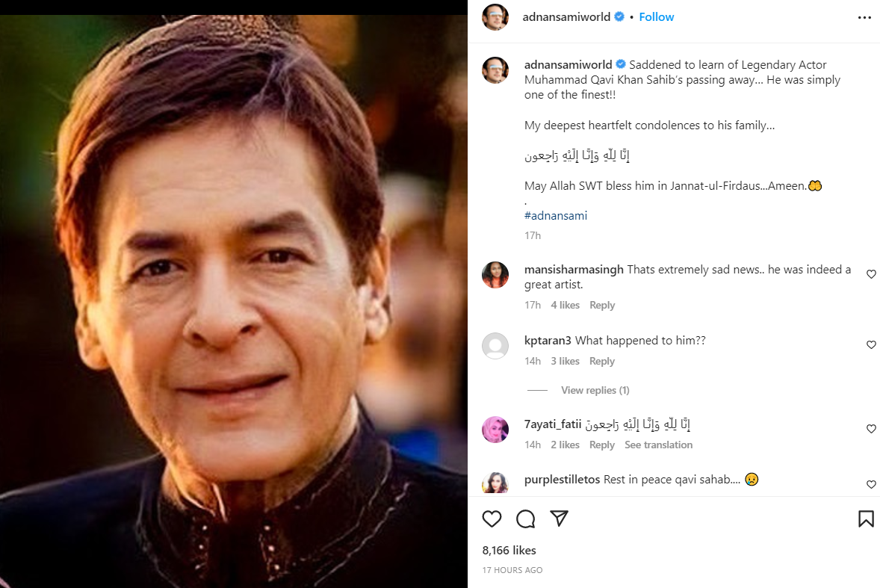
Task: Like purplestilletos's comment heart
Action: tap(871, 484)
